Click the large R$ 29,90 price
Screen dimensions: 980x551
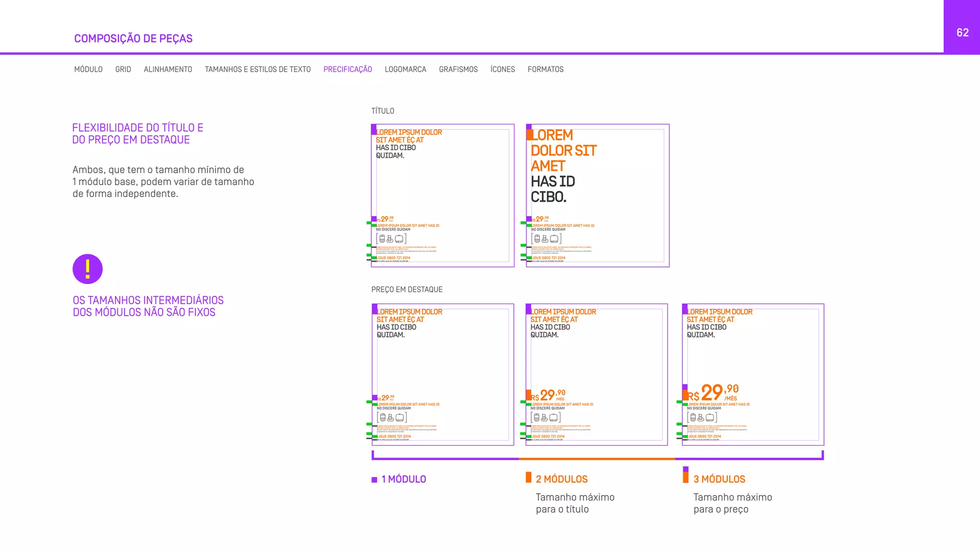[x=713, y=393]
